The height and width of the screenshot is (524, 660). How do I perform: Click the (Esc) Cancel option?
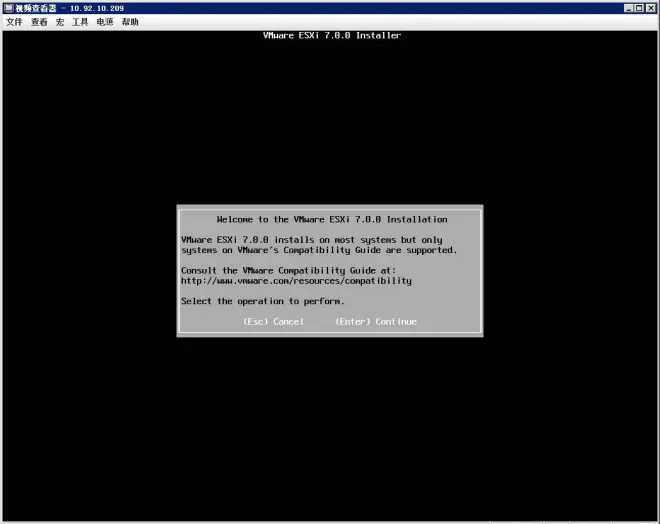click(274, 322)
